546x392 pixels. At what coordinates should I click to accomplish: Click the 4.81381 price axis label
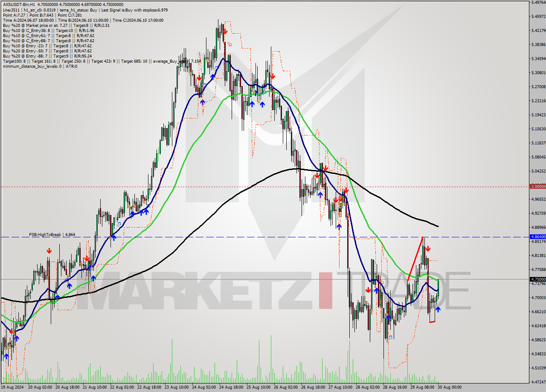[x=538, y=255]
